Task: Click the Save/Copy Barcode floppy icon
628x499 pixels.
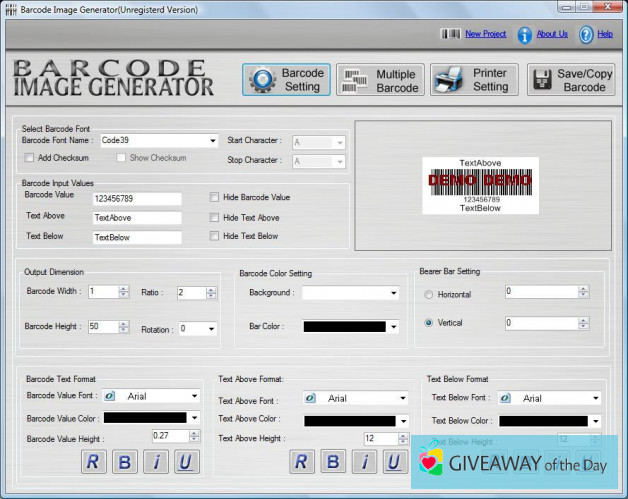Action: [x=543, y=81]
